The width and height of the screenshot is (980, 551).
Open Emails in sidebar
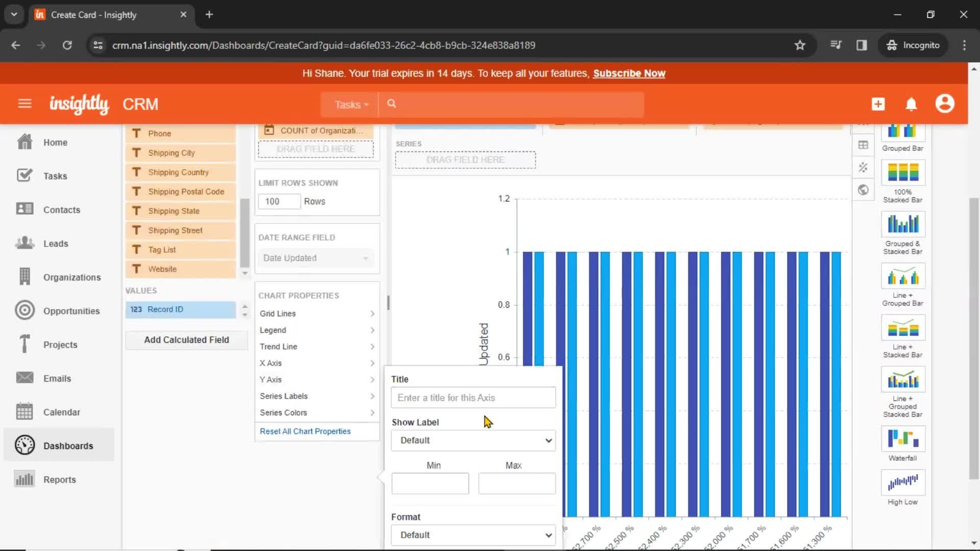(57, 378)
